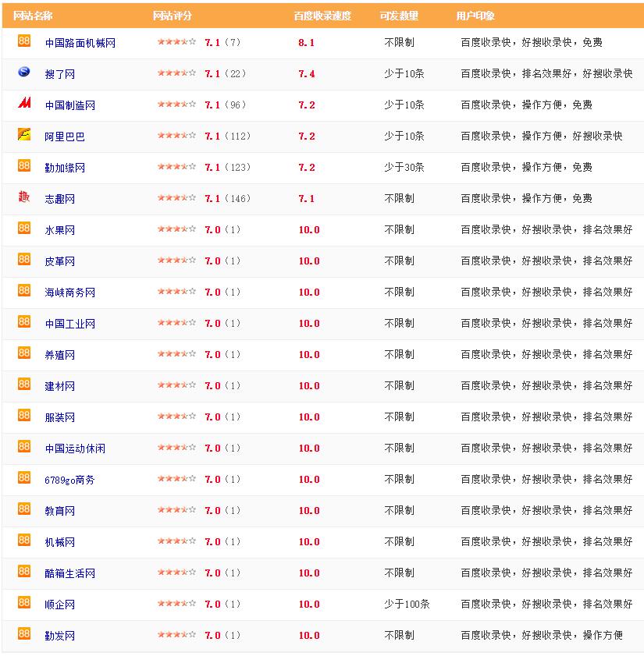The image size is (644, 656).
Task: Click the 用户印象 column header
Action: [475, 16]
